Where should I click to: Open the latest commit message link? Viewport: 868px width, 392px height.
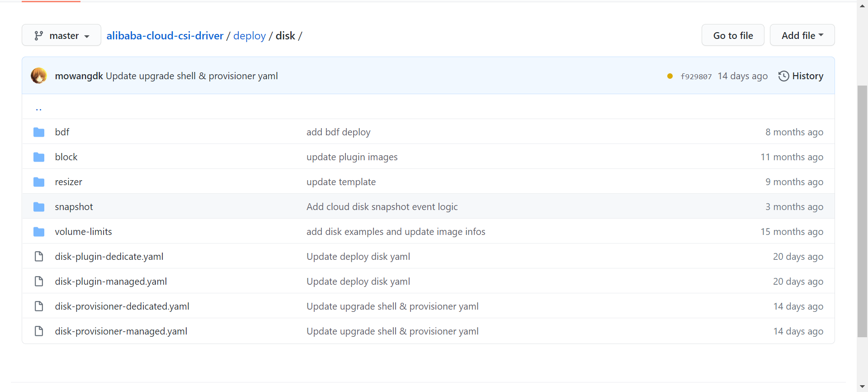192,76
